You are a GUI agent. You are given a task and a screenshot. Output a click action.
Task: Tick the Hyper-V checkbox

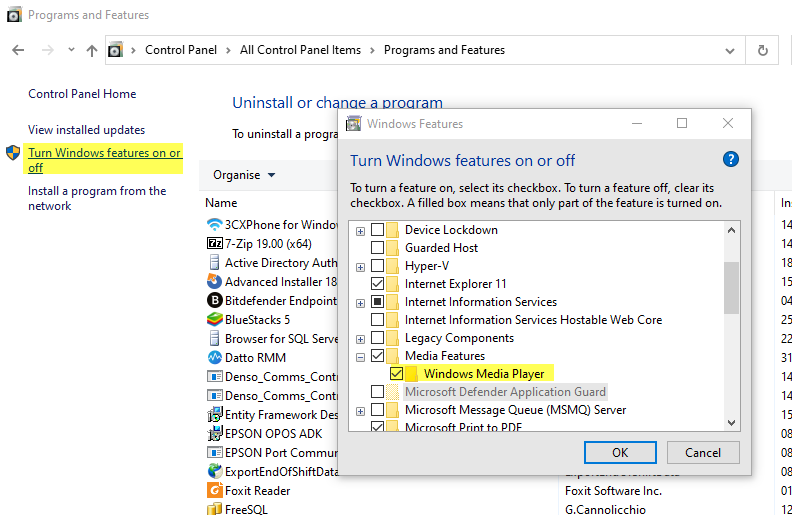(377, 266)
